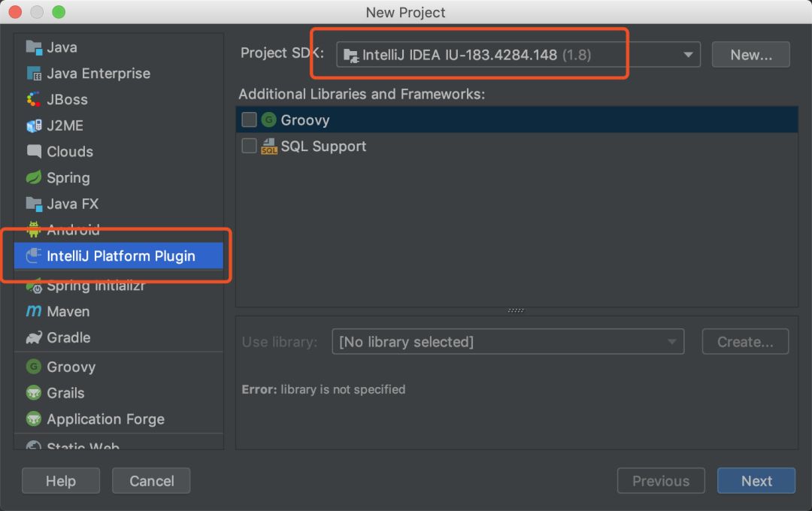The height and width of the screenshot is (511, 812).
Task: Click the New... SDK button
Action: [751, 55]
